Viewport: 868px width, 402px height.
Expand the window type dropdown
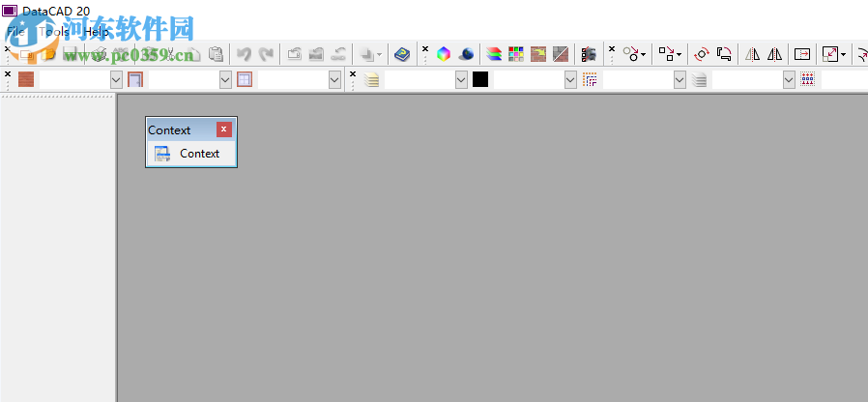pyautogui.click(x=334, y=80)
